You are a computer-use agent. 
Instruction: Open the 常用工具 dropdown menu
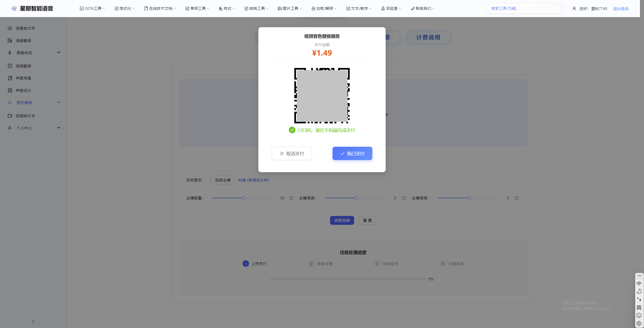[197, 9]
